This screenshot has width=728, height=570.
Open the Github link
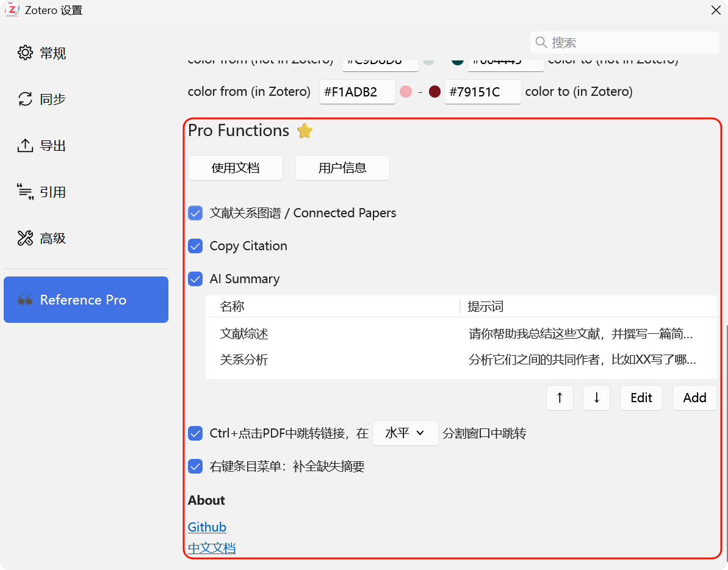pos(207,527)
